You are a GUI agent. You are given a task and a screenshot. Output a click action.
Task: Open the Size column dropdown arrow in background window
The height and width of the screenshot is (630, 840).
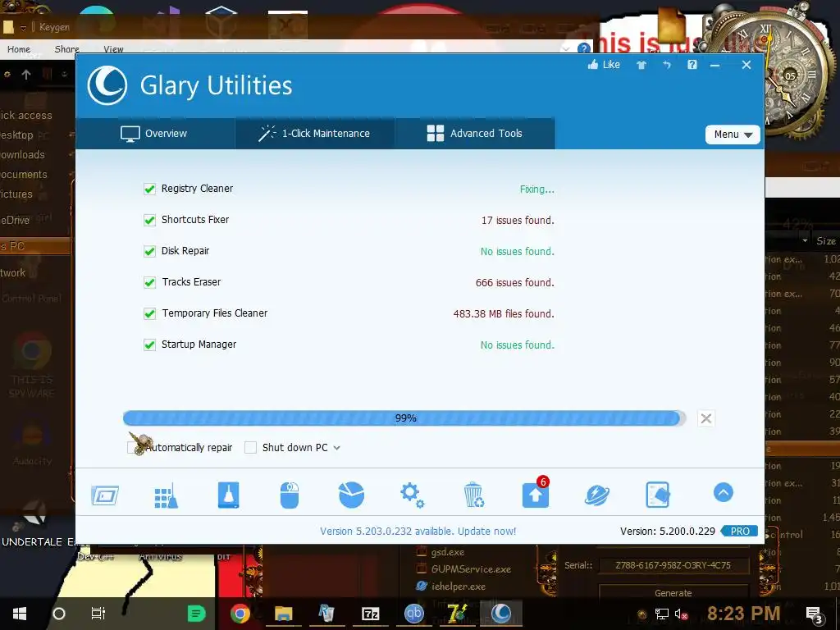[x=805, y=241]
